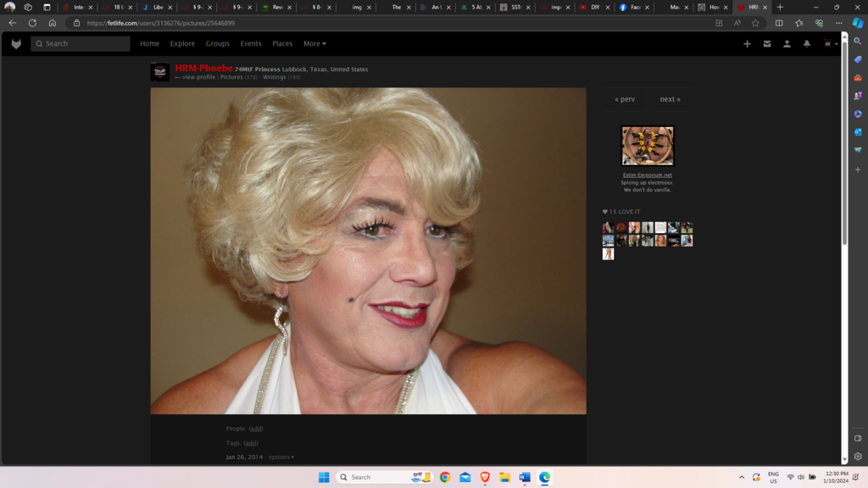Image resolution: width=868 pixels, height=488 pixels.
Task: Click the Windows taskbar search box
Action: pos(384,477)
